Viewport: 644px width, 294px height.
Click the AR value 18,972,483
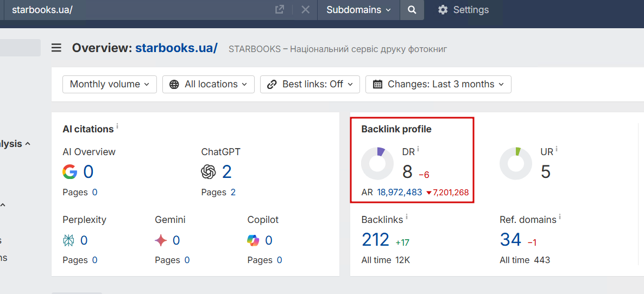(399, 192)
